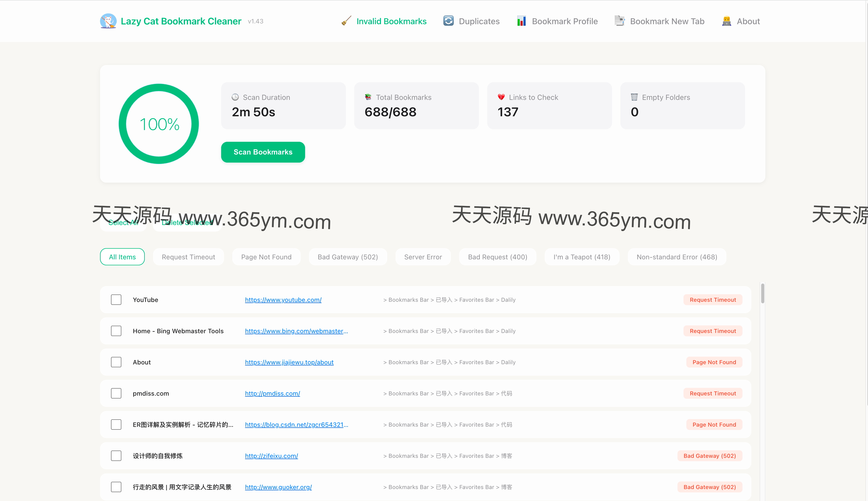The image size is (868, 501).
Task: Click Bad Gateway badge on guoker.org row
Action: (x=709, y=487)
